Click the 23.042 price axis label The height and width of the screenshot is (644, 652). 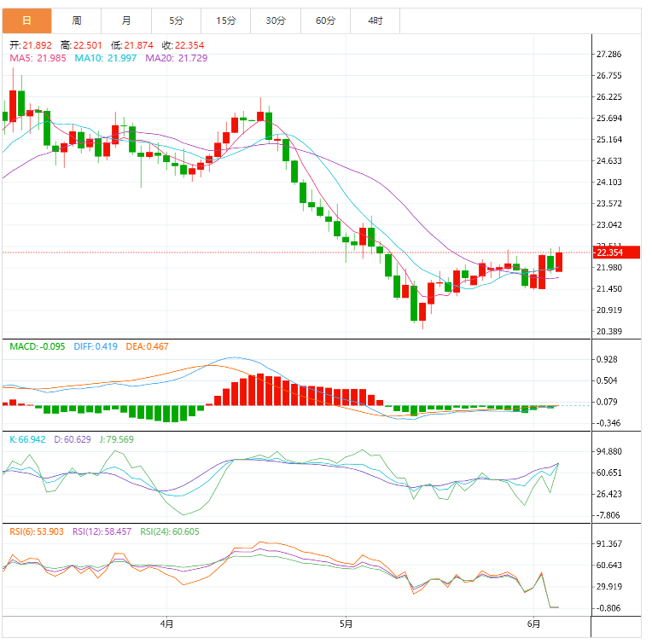click(608, 225)
